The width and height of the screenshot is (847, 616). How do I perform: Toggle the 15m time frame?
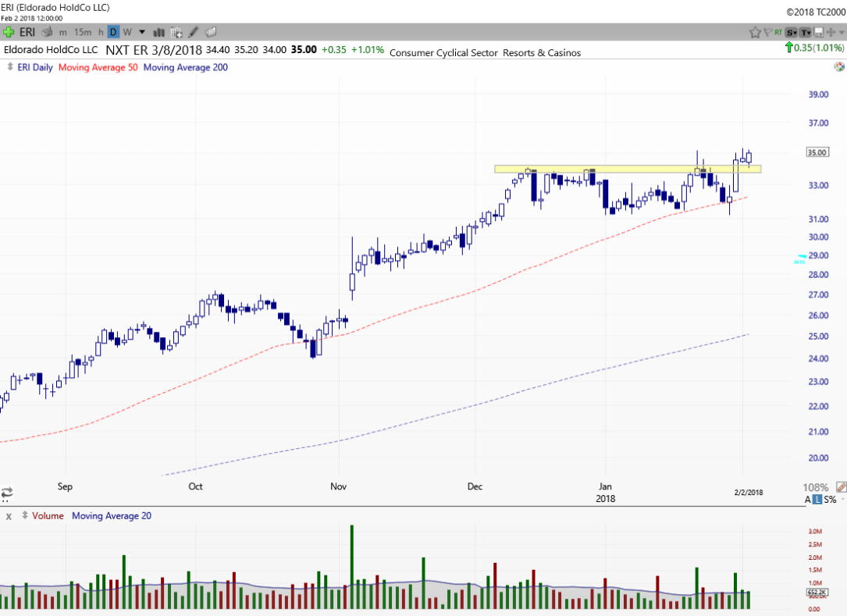[82, 32]
